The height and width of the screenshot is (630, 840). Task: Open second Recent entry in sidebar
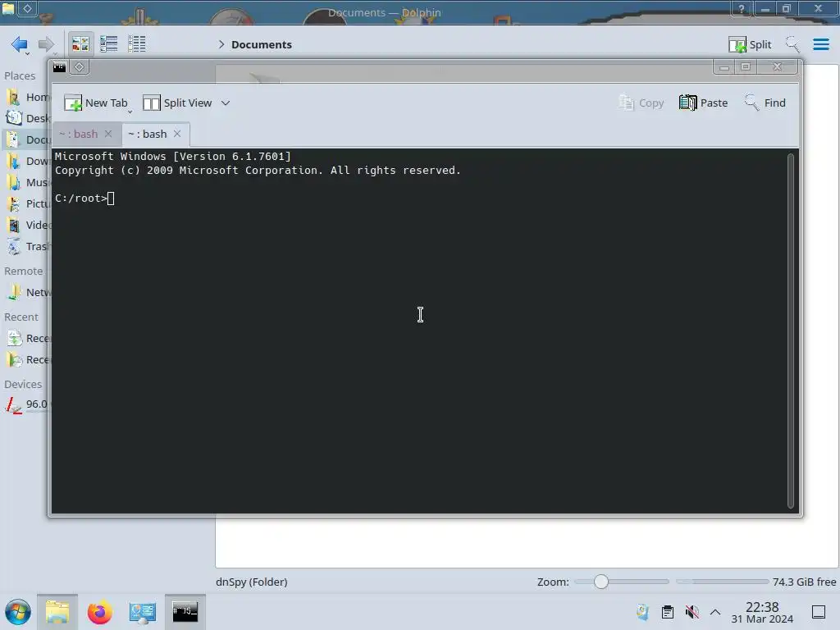pos(29,360)
